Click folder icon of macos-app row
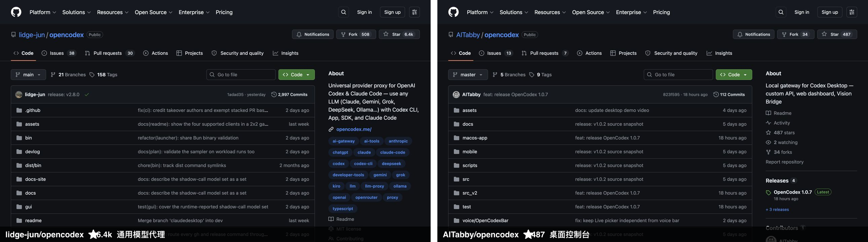This screenshot has width=868, height=242. [457, 138]
